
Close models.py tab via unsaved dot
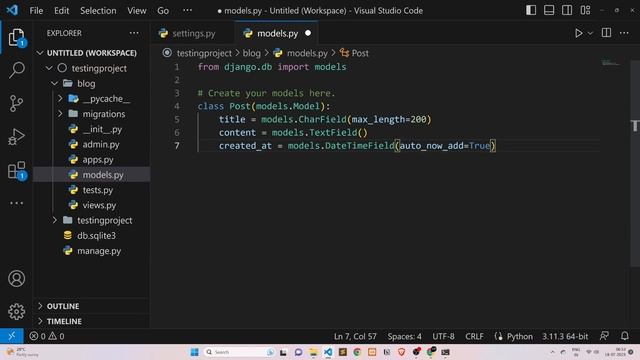[308, 33]
